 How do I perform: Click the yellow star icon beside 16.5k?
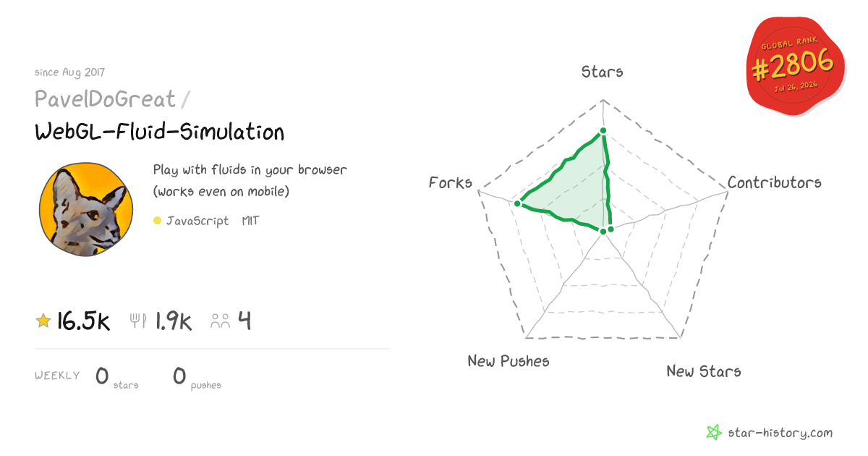(x=43, y=321)
